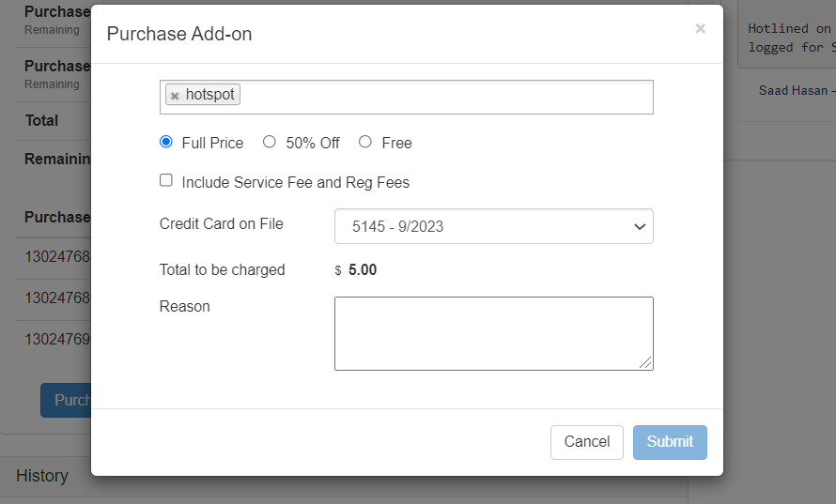Submit the add-on purchase
Screen dimensions: 836x504
[x=670, y=442]
